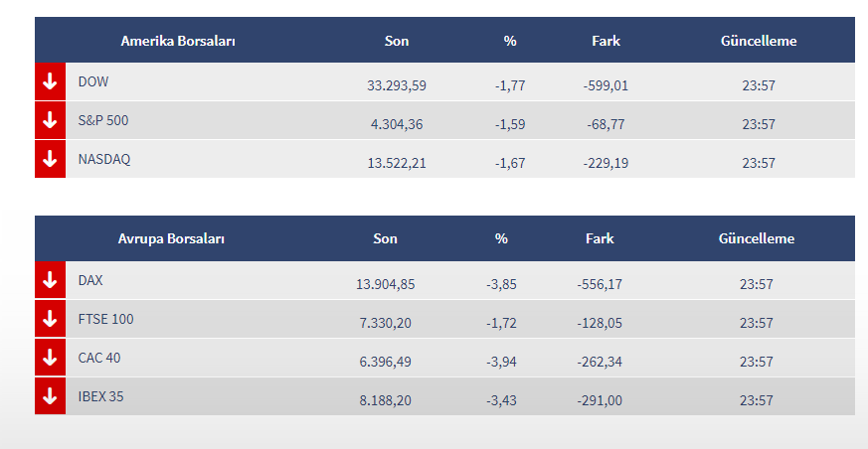Select the CAC 40 index name

pyautogui.click(x=99, y=358)
